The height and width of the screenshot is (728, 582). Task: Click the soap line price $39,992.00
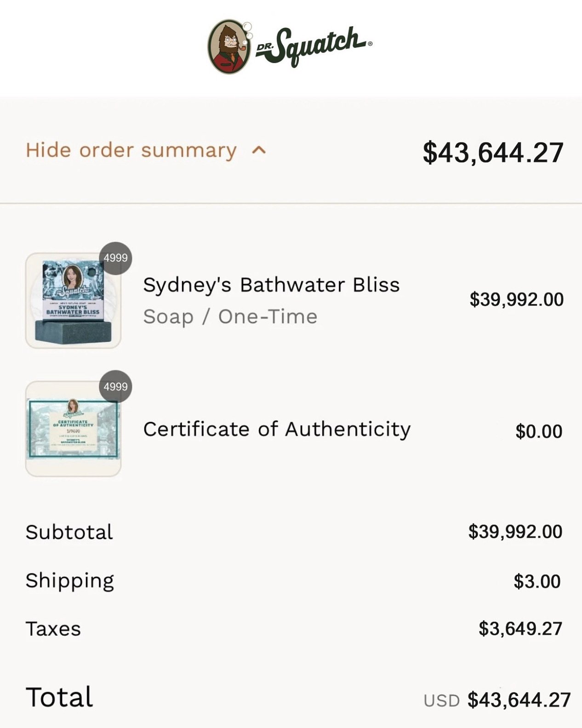[517, 299]
